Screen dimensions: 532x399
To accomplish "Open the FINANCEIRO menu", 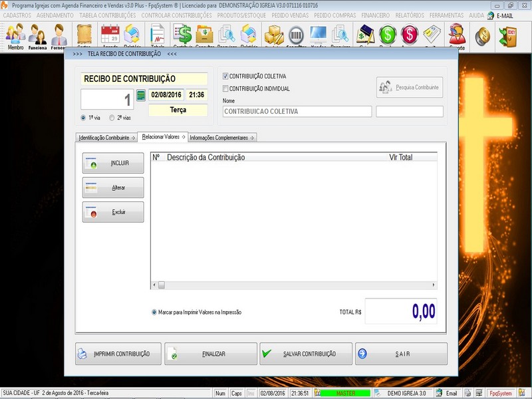I will pyautogui.click(x=376, y=15).
